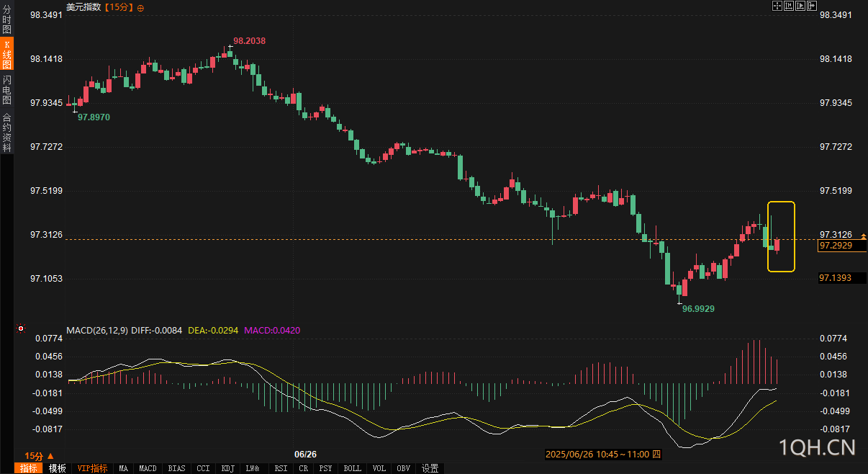Click the jump-to-start chart icon
Image resolution: width=868 pixels, height=474 pixels.
pos(789,6)
